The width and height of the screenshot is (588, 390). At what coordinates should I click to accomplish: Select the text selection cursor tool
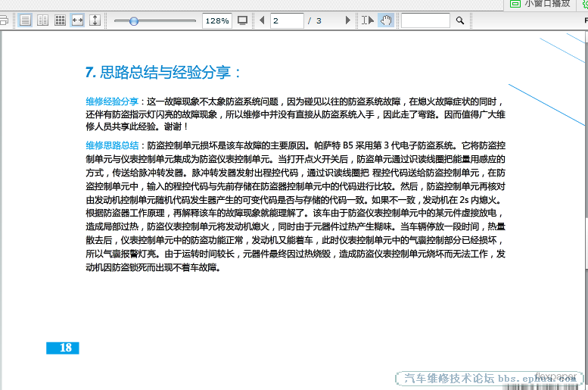368,20
